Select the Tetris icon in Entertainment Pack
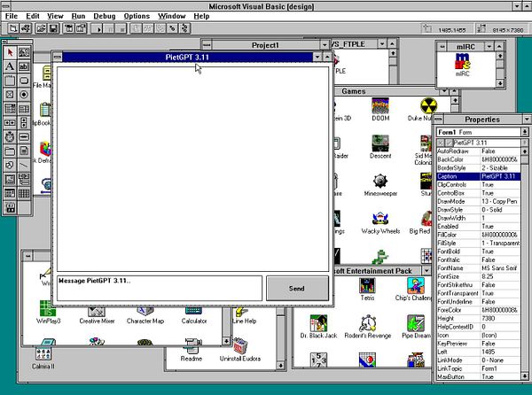This screenshot has width=532, height=395. (367, 290)
